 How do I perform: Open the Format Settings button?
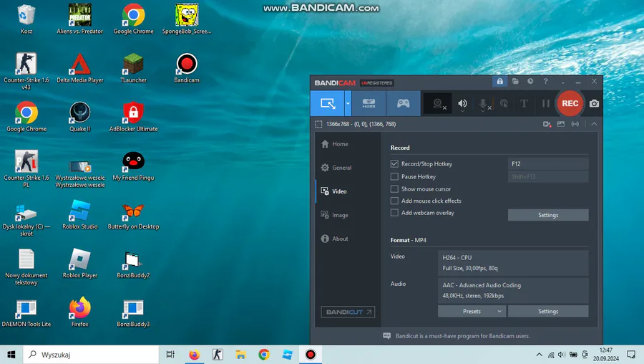(548, 312)
